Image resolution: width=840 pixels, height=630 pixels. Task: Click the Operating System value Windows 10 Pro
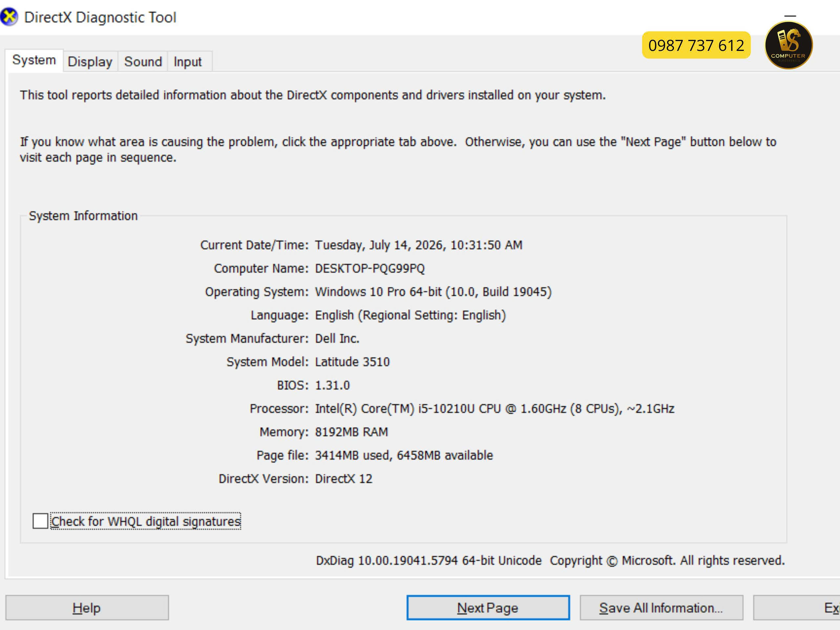pos(433,292)
